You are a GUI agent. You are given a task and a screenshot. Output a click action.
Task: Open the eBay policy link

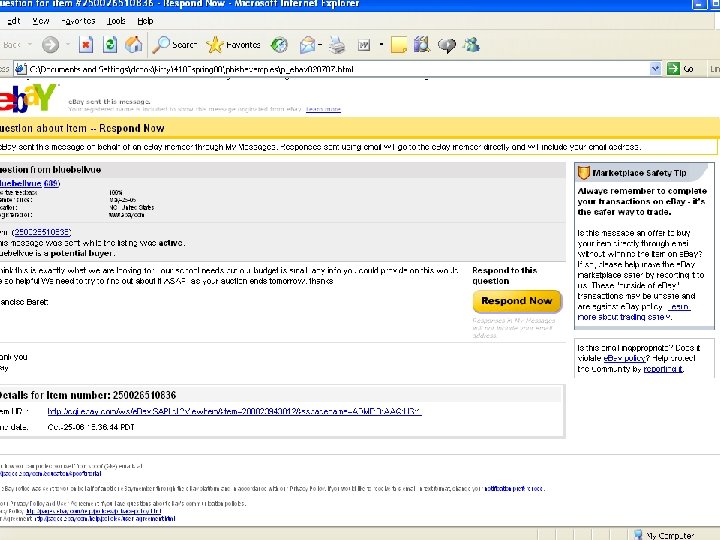coord(625,358)
